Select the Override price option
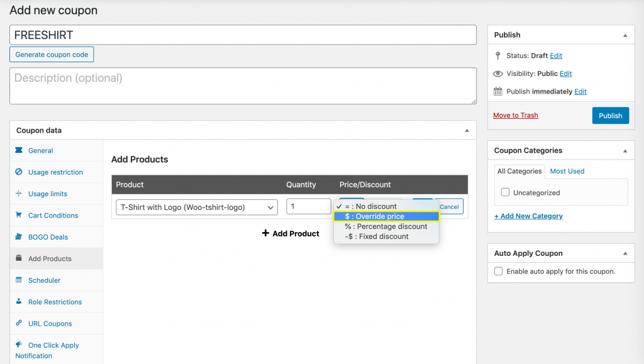Viewport: 644px width, 364px height. click(386, 216)
